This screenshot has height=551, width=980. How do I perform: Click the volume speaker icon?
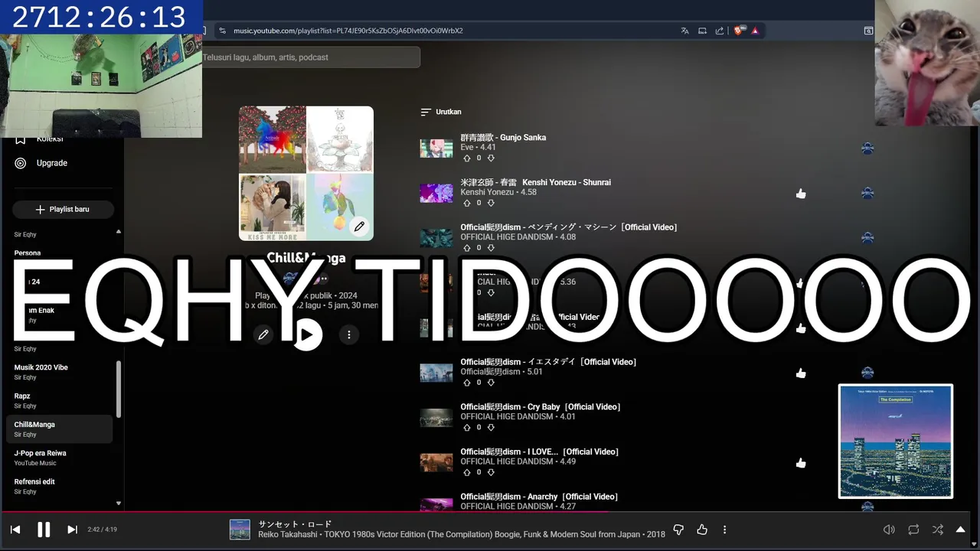click(889, 530)
